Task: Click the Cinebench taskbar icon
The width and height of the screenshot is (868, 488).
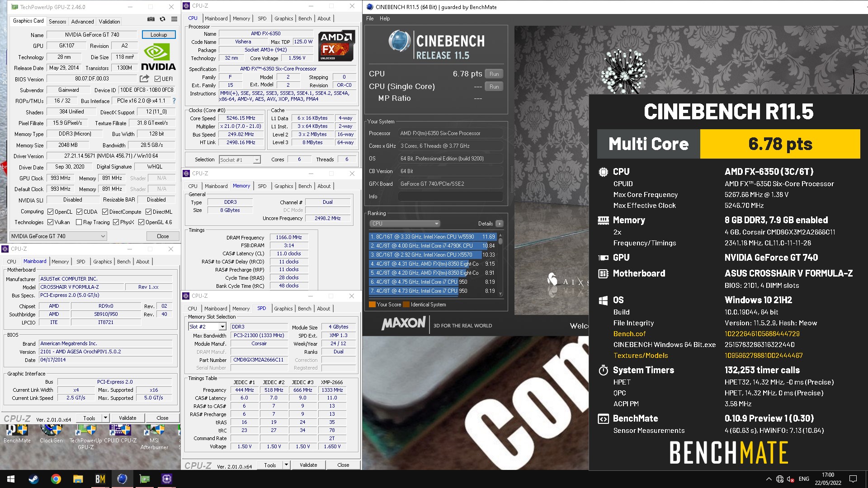Action: coord(122,479)
